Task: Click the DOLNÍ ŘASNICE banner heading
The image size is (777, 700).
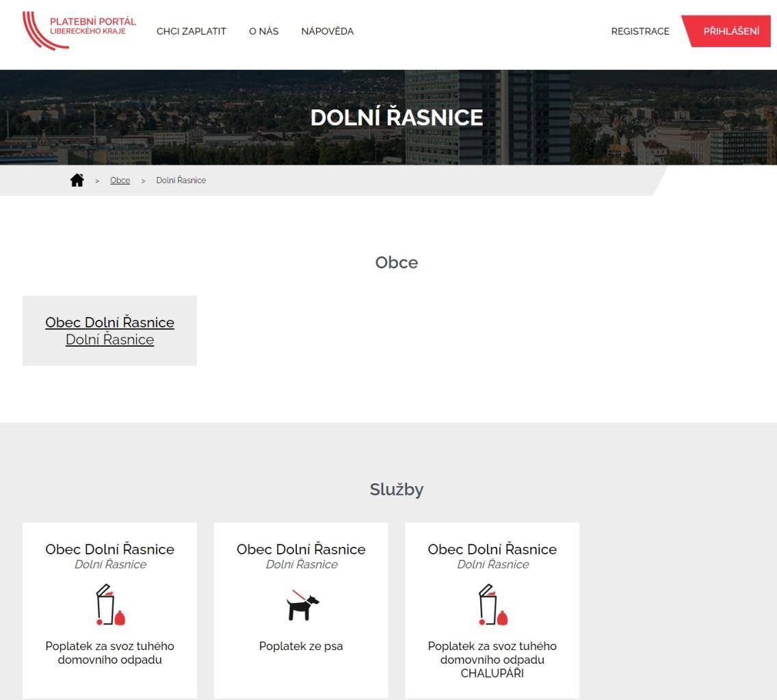Action: (x=396, y=118)
